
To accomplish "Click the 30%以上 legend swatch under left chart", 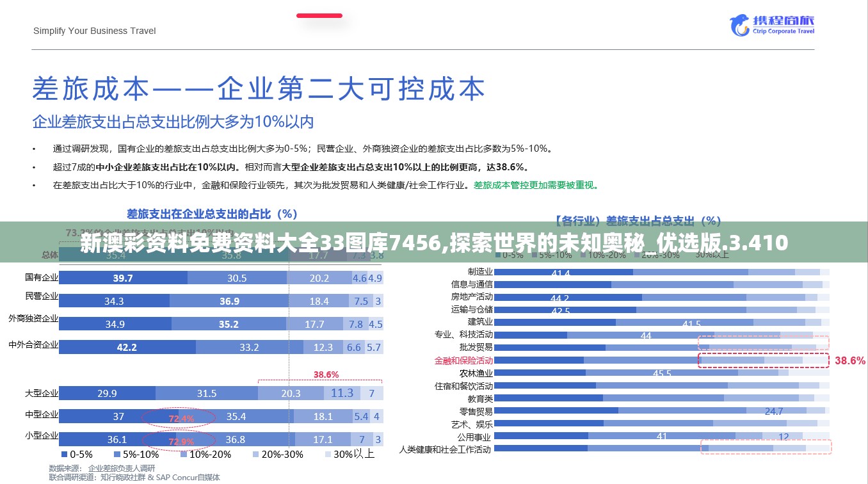I will pyautogui.click(x=328, y=455).
